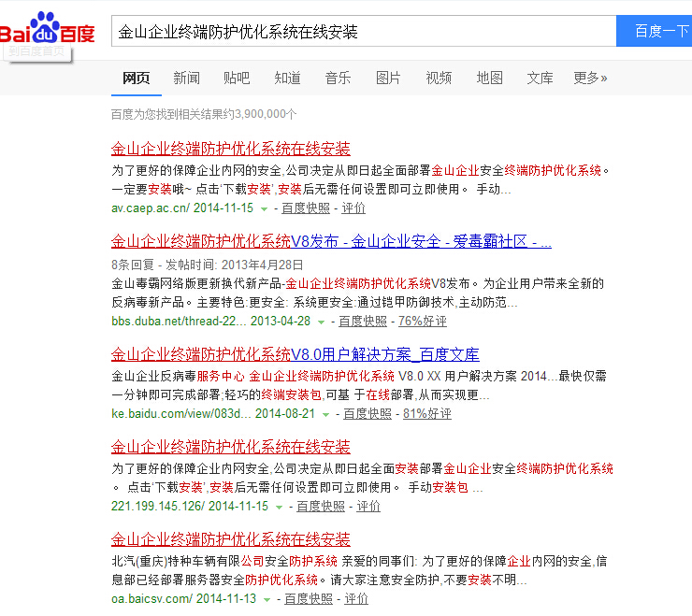Open 百度快照 for 221.199.145.126 result
The image size is (692, 616).
[x=321, y=507]
